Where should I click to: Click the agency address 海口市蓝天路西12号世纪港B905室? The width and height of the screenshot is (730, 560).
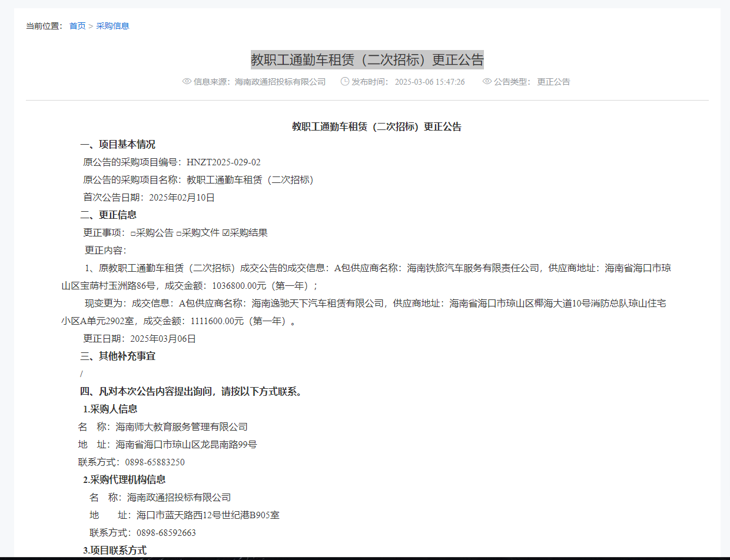point(208,515)
